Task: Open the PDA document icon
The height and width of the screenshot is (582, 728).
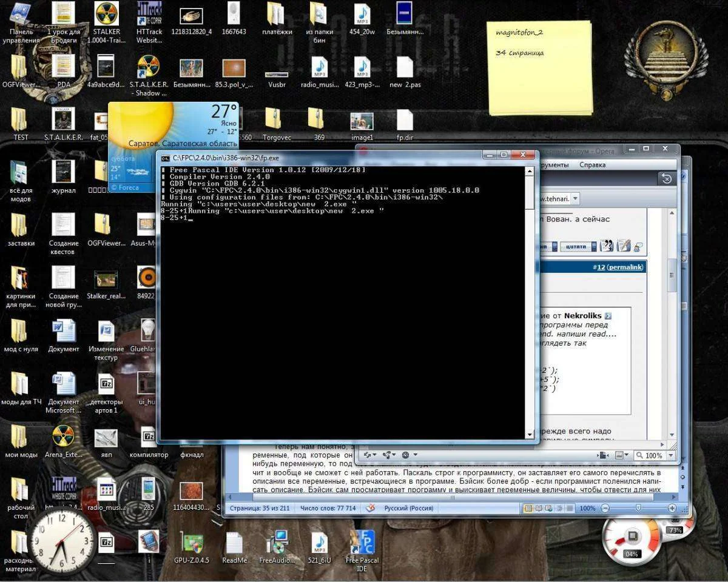Action: click(64, 72)
